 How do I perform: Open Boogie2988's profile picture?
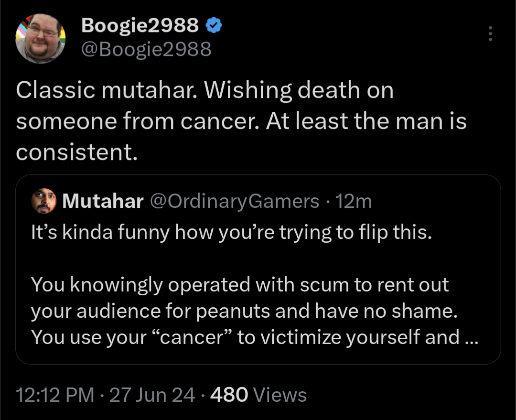tap(41, 39)
